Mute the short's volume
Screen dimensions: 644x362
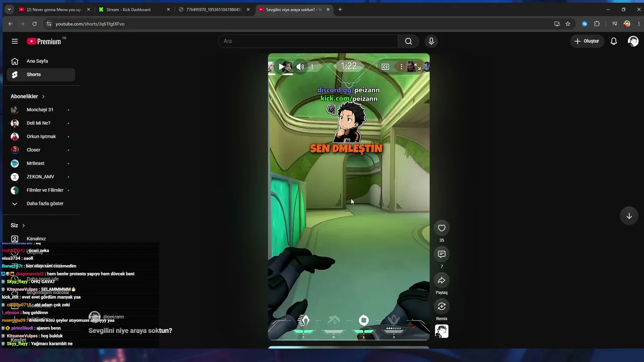click(x=300, y=66)
